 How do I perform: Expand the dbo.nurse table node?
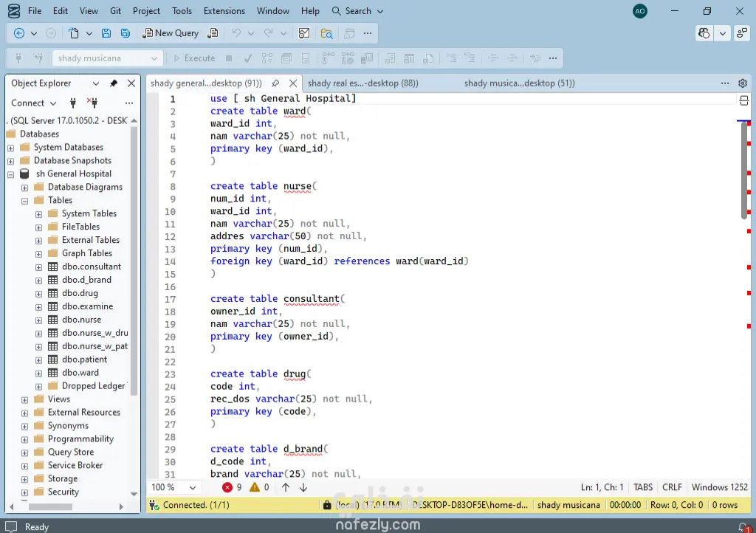pos(38,320)
